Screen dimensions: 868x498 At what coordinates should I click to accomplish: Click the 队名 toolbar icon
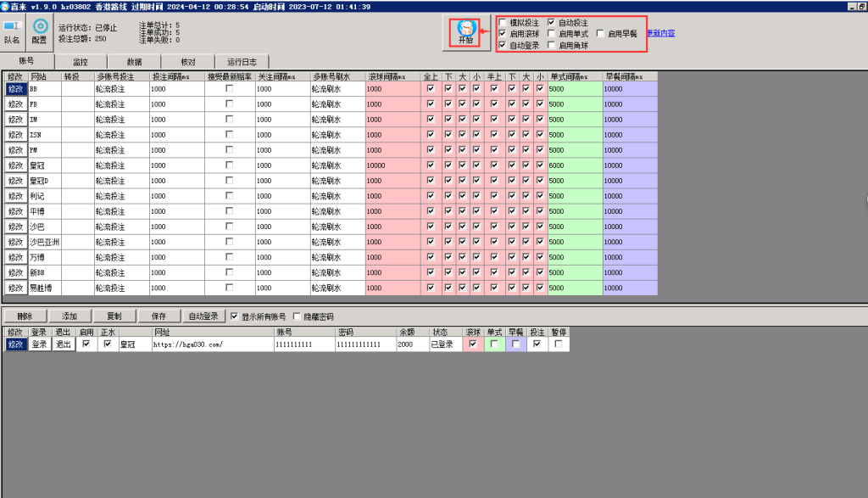pos(13,31)
